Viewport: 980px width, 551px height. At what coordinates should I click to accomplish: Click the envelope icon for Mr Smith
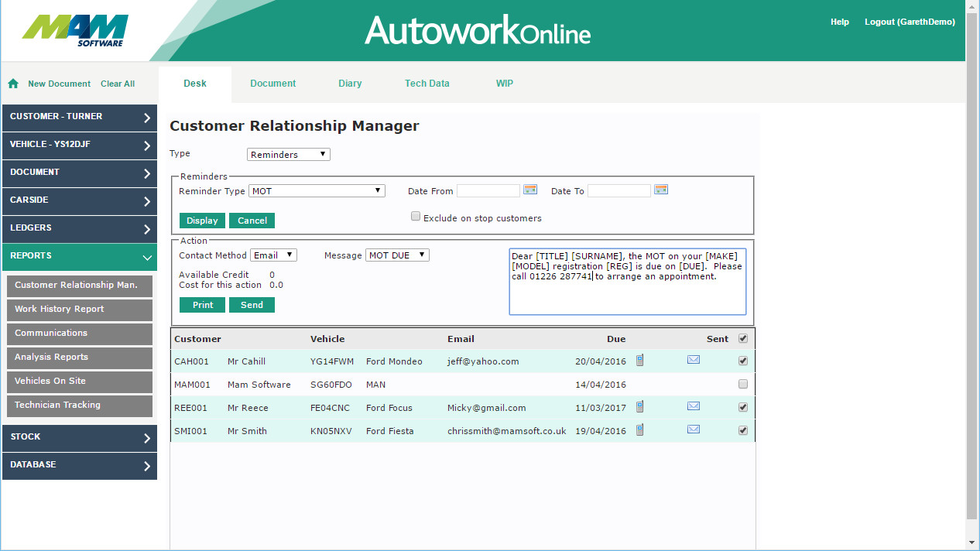coord(694,430)
